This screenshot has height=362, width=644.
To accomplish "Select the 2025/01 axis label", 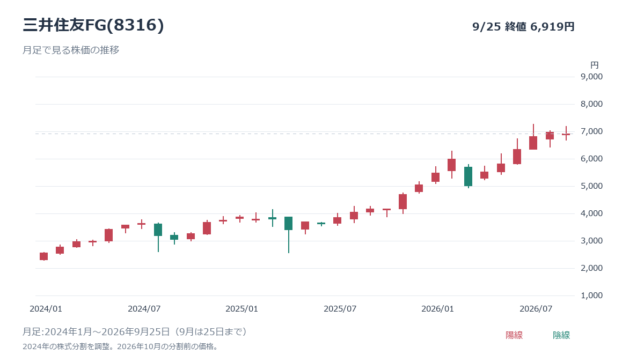I will point(241,309).
